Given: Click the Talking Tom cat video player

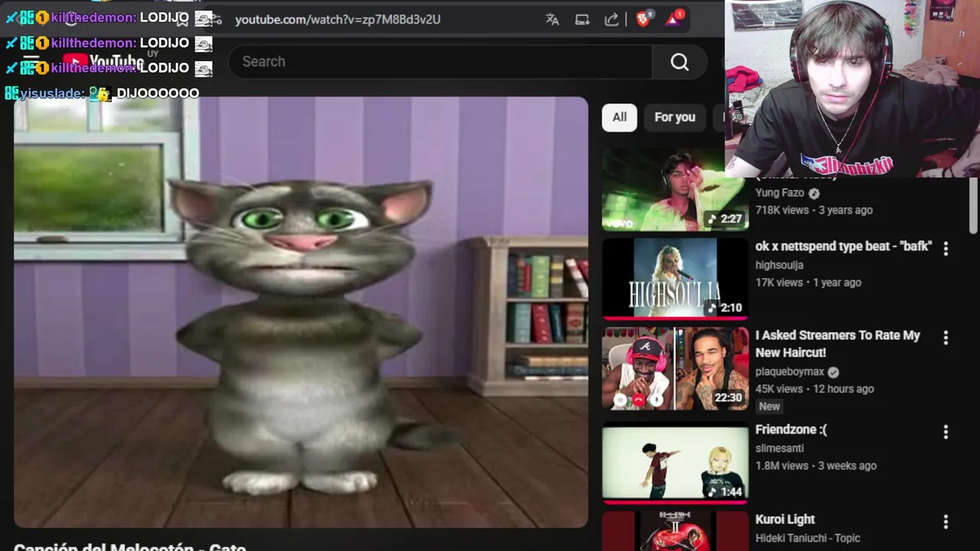Looking at the screenshot, I should pos(301,312).
